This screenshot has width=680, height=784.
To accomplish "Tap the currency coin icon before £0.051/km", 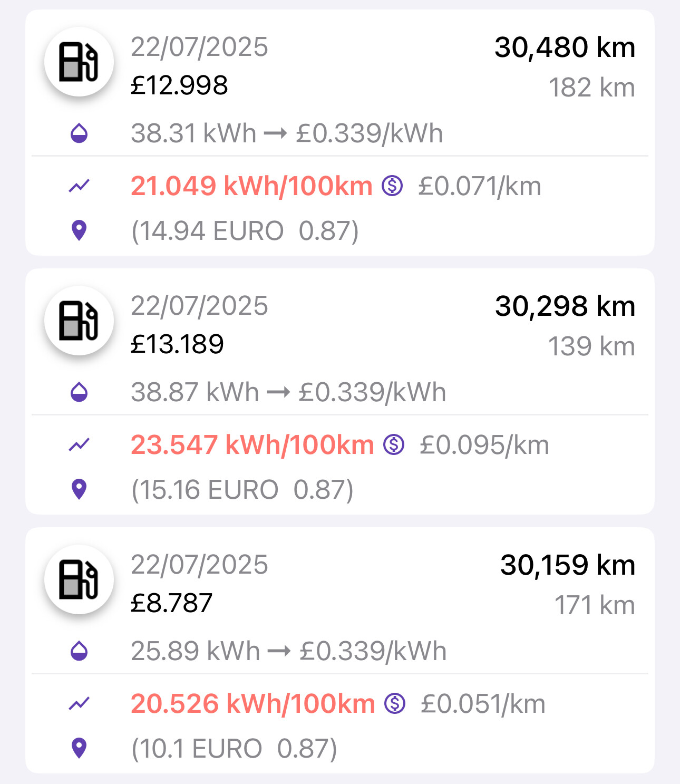I will [395, 704].
